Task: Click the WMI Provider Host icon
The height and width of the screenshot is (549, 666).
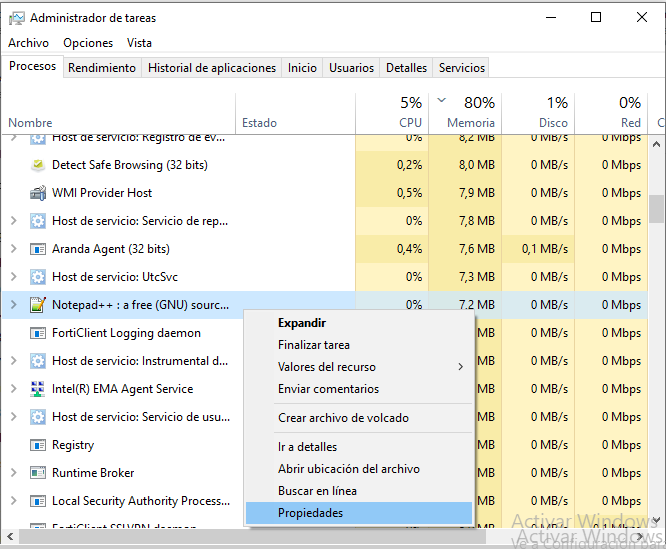Action: [x=38, y=193]
